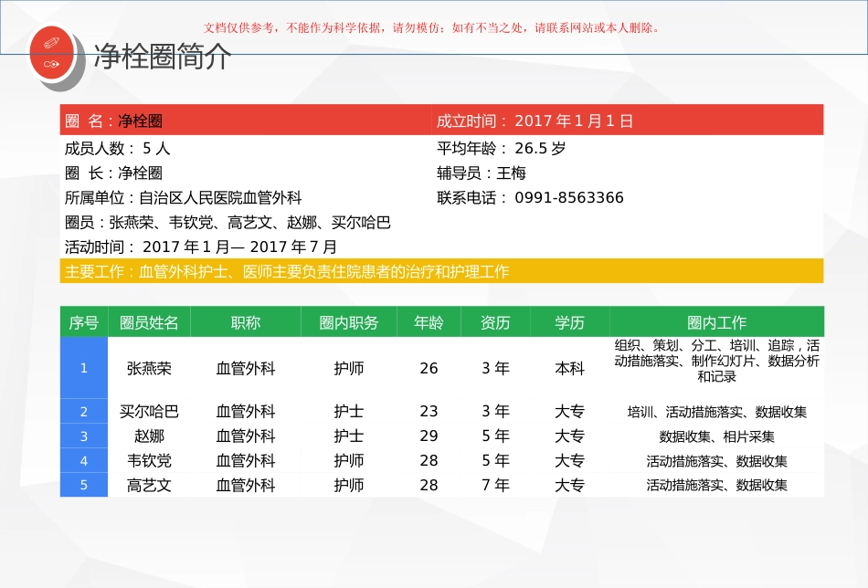Click 高艺文's 血管外科 title cell

pos(245,485)
